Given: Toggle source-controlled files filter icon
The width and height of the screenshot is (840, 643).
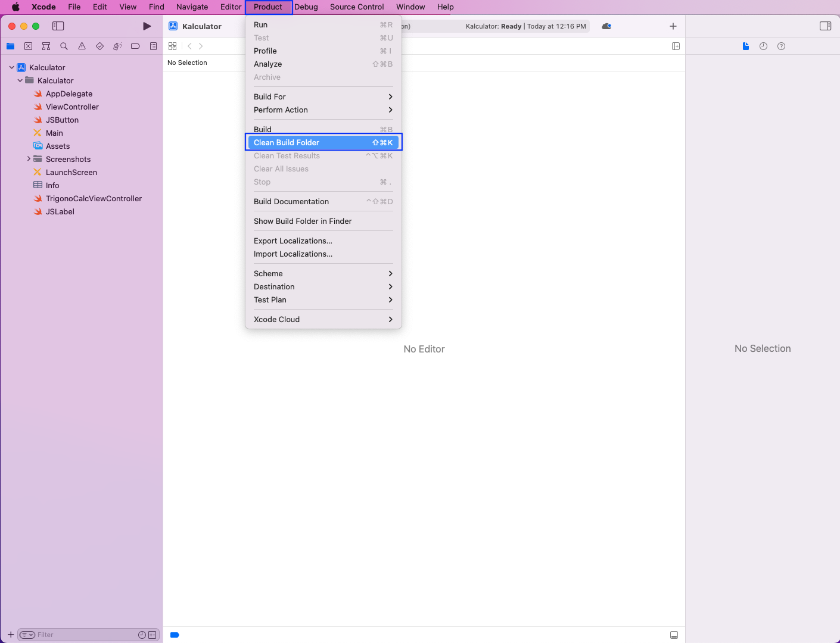Looking at the screenshot, I should [153, 635].
